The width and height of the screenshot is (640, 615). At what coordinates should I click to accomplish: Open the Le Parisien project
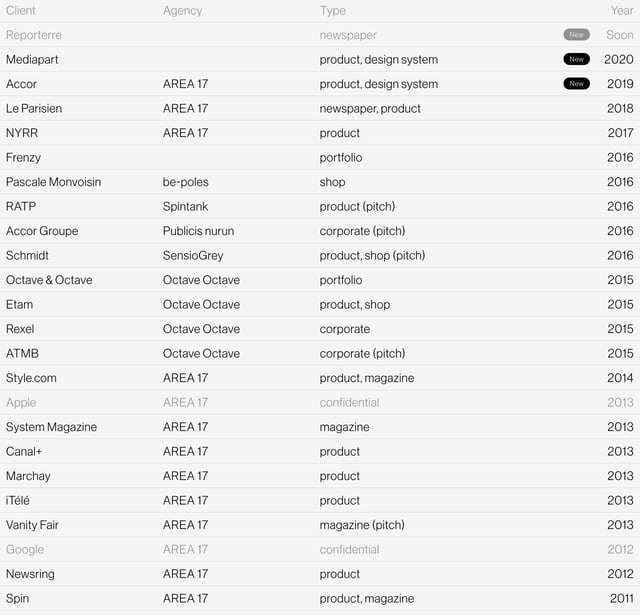pyautogui.click(x=34, y=108)
